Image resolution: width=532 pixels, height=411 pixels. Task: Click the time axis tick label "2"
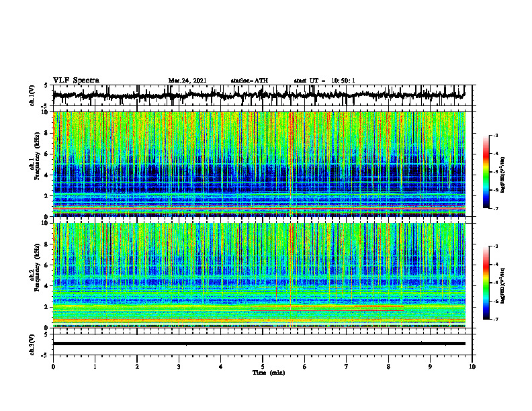tap(137, 367)
